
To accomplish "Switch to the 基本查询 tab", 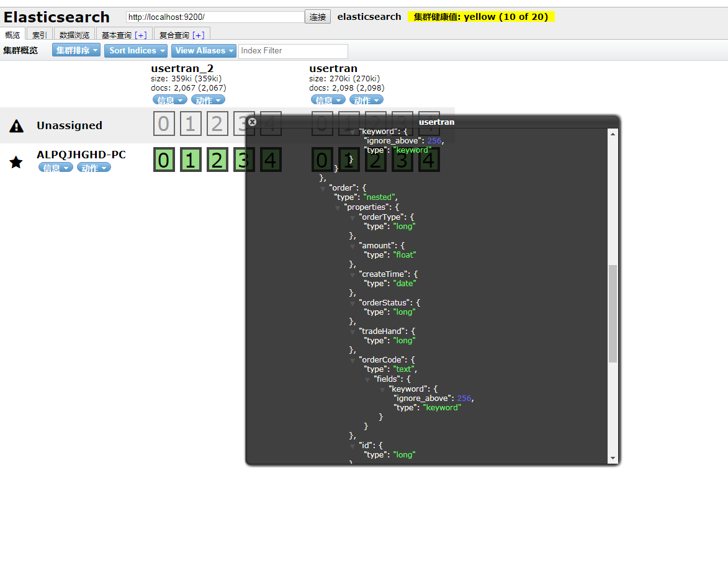I will coord(117,35).
